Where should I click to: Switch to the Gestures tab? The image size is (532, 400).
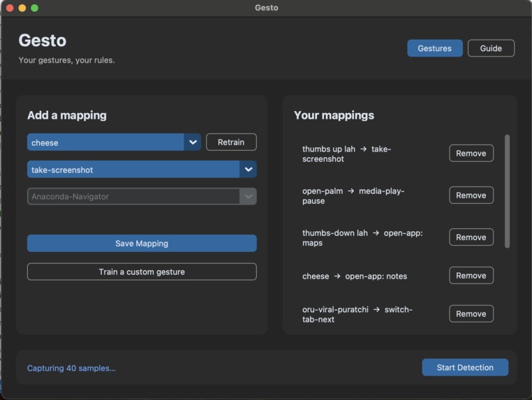click(435, 48)
